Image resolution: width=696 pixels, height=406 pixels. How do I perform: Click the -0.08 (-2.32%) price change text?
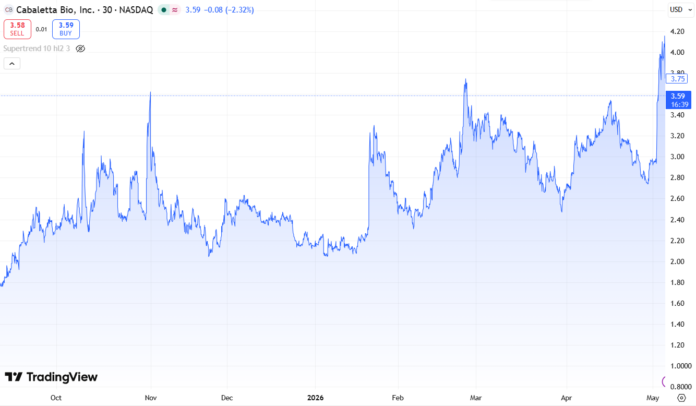229,10
